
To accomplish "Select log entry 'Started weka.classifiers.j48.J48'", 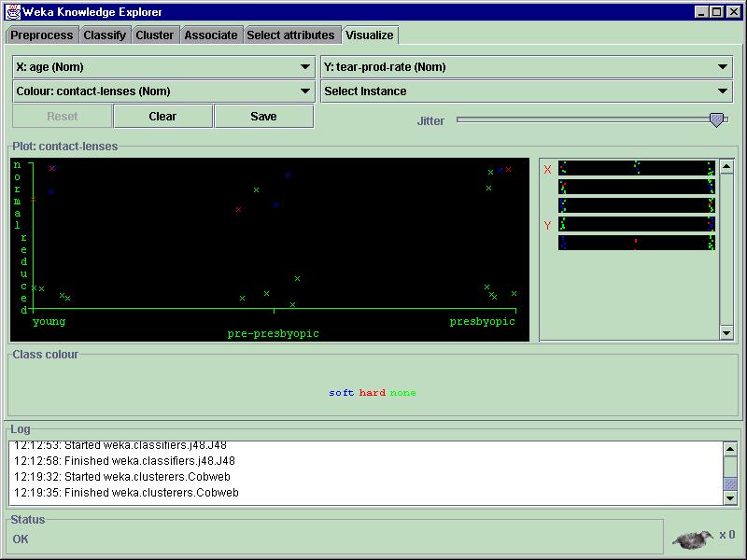I will click(120, 445).
